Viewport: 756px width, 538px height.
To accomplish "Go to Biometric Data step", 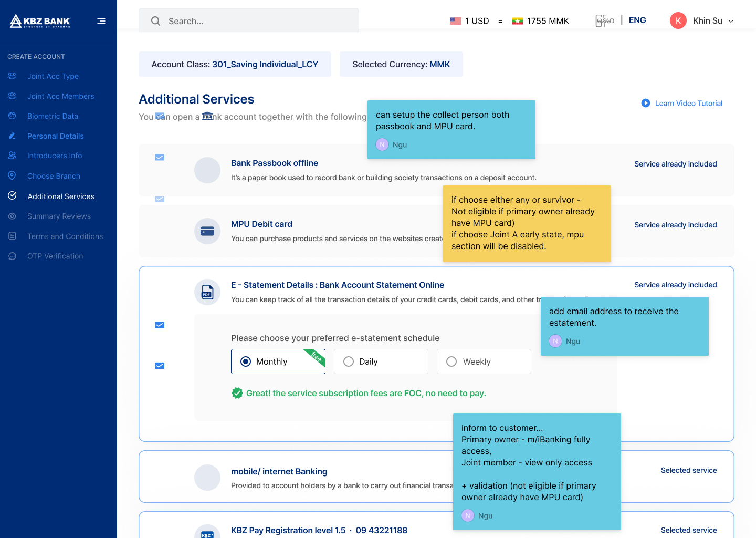I will [52, 116].
